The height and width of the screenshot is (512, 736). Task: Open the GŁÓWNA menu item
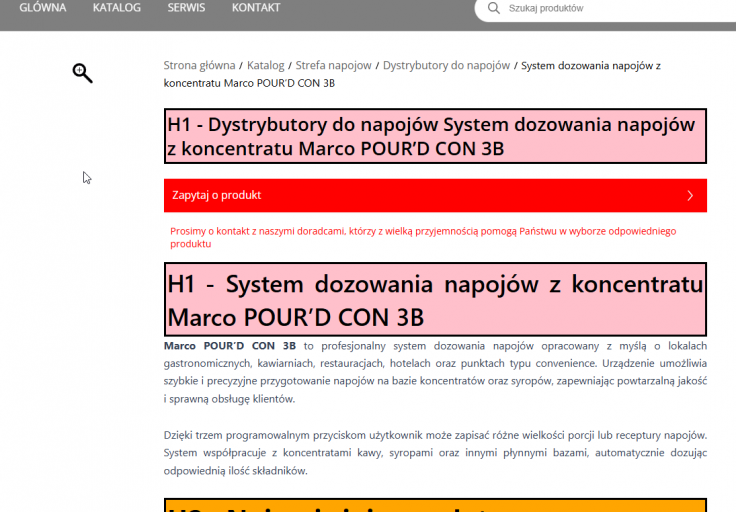(x=43, y=8)
